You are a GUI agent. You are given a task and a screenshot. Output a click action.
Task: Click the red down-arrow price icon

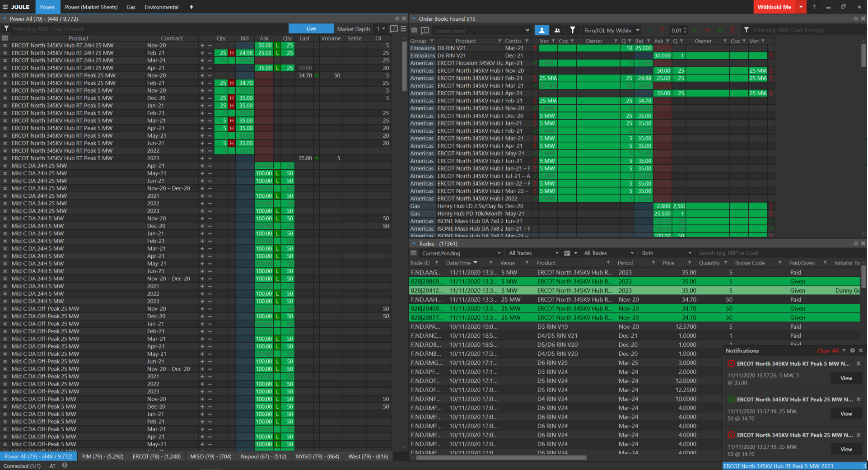tap(707, 30)
